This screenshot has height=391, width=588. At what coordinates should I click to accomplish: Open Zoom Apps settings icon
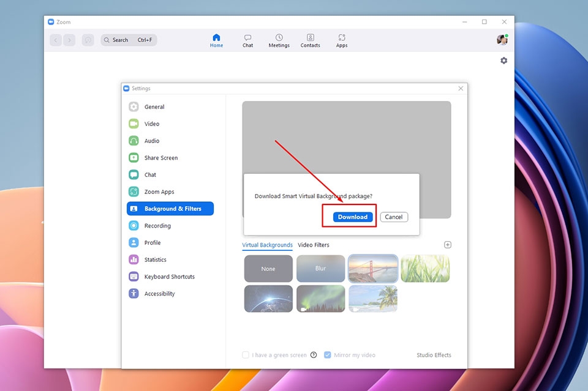point(134,192)
